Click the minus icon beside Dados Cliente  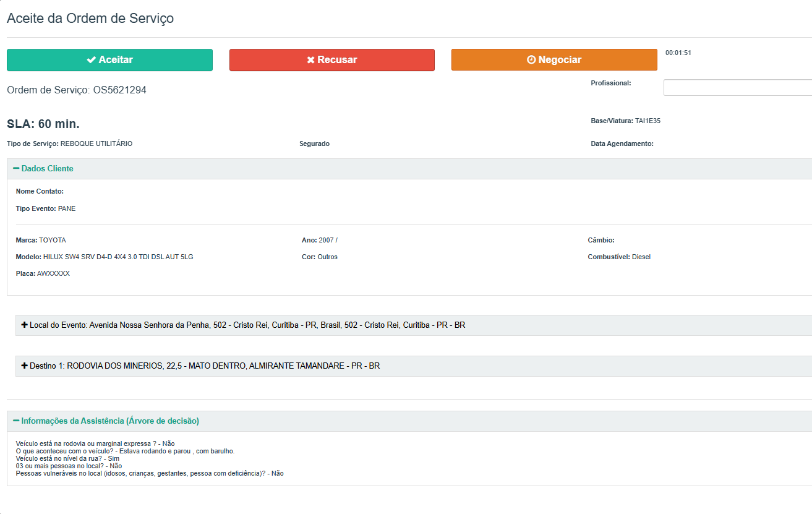[16, 168]
